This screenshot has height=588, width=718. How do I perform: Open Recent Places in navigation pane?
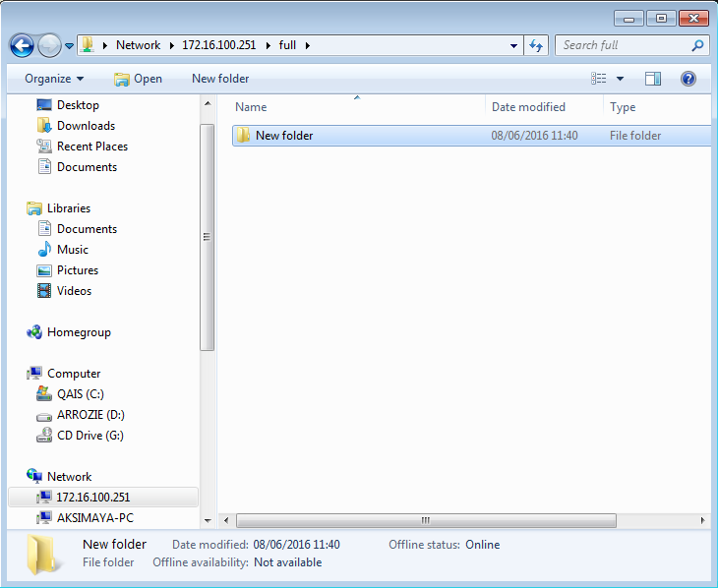point(92,147)
